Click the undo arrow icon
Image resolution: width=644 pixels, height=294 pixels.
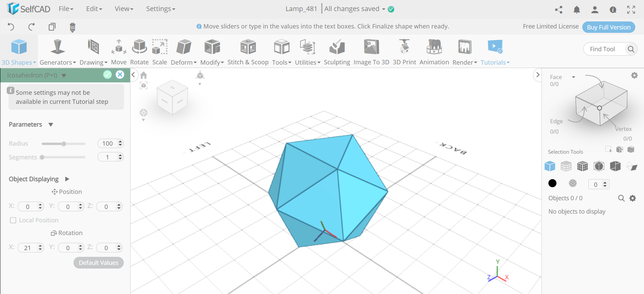(11, 27)
